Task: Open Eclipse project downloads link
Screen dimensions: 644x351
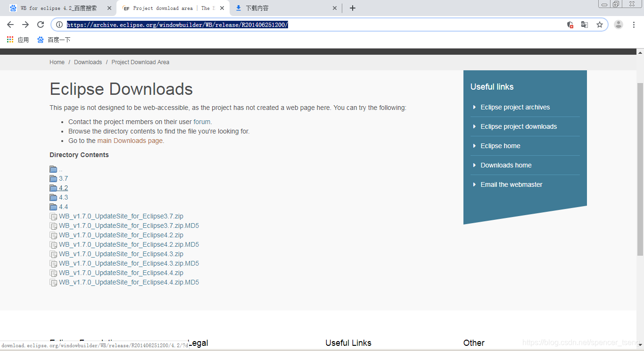Action: (x=519, y=127)
